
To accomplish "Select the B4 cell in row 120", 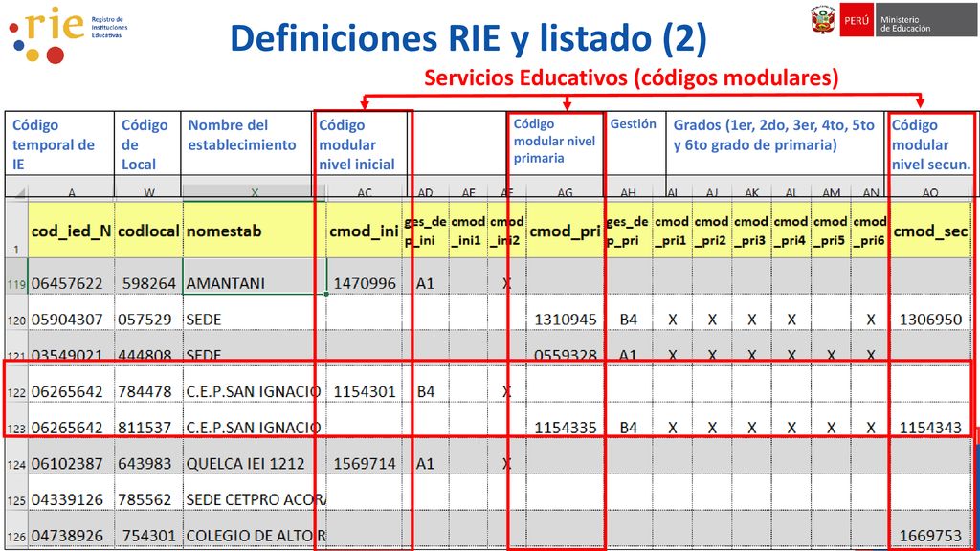I will pos(628,313).
